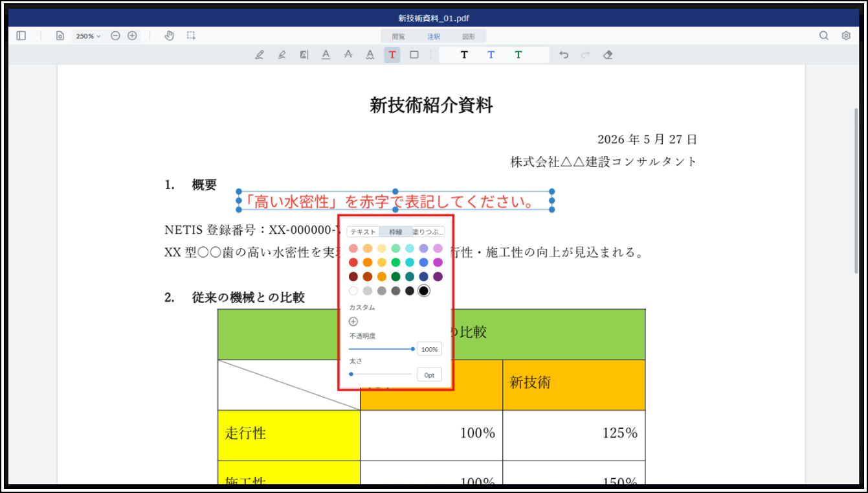
Task: Click the vertical page scrollbar
Action: [857, 190]
